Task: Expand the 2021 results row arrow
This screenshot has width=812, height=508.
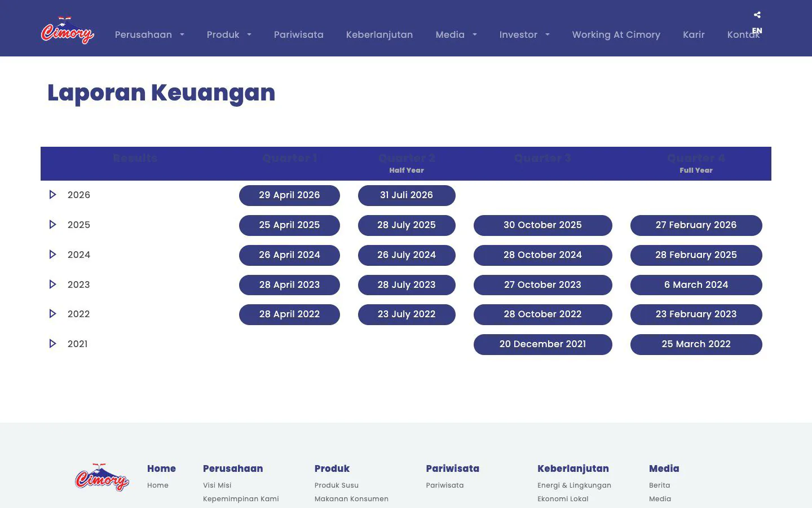Action: [x=52, y=344]
